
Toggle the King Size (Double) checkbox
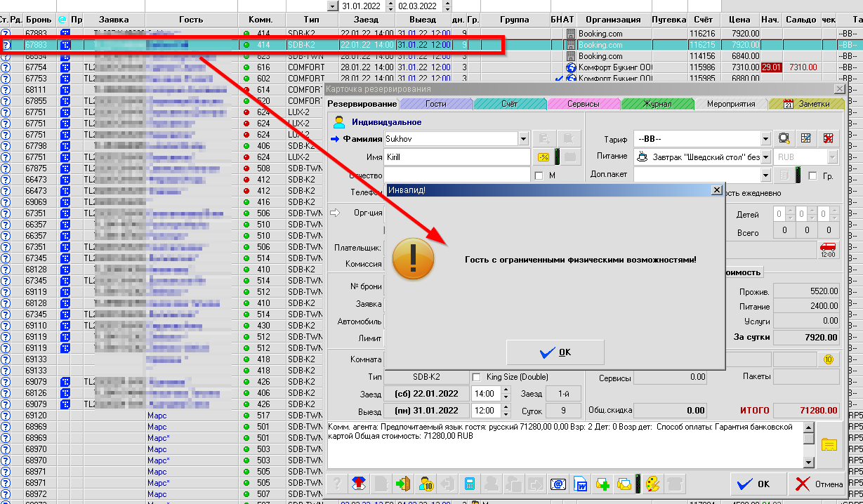pos(477,377)
